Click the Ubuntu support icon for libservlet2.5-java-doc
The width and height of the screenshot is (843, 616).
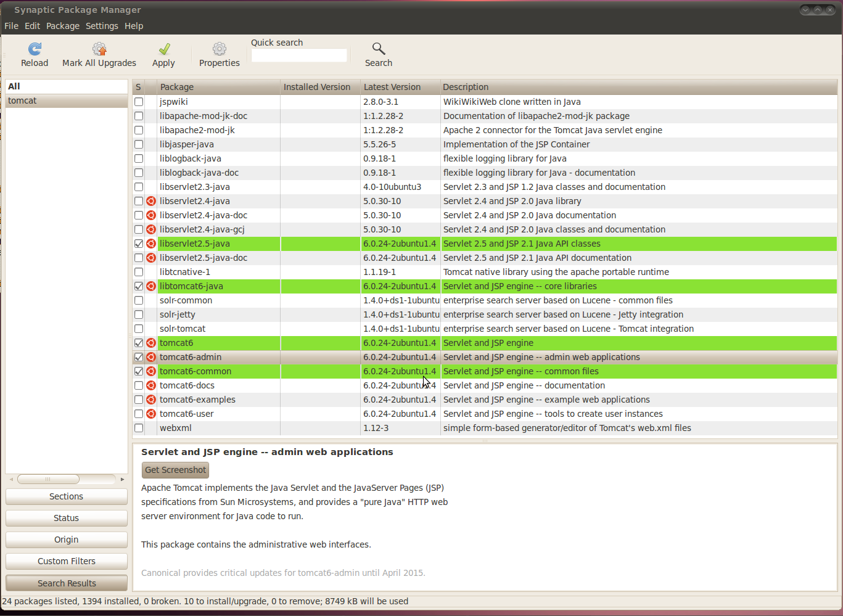[x=151, y=258]
